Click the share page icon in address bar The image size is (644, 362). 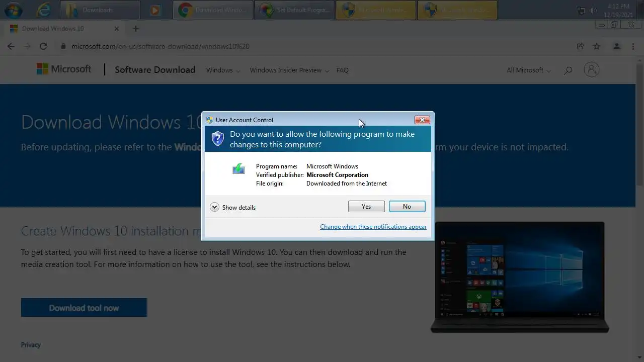pos(580,46)
